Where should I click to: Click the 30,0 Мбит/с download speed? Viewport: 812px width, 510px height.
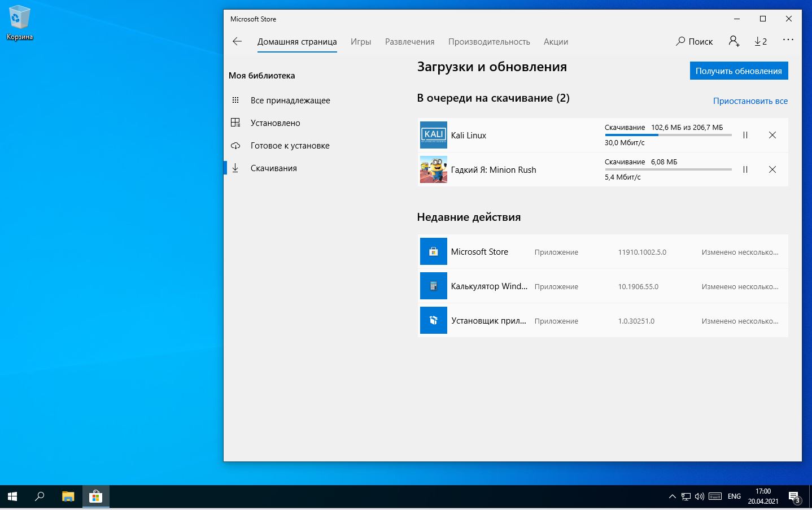coord(625,143)
